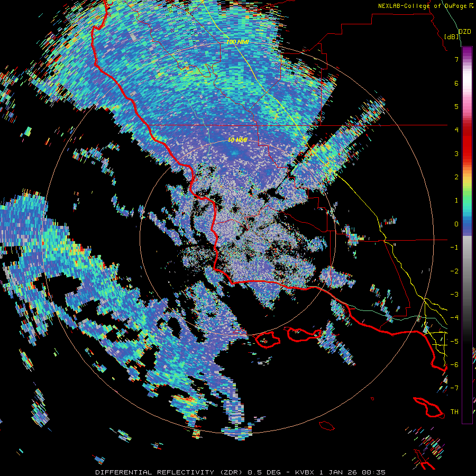Click the 50 NMI range ring label

tap(237, 140)
